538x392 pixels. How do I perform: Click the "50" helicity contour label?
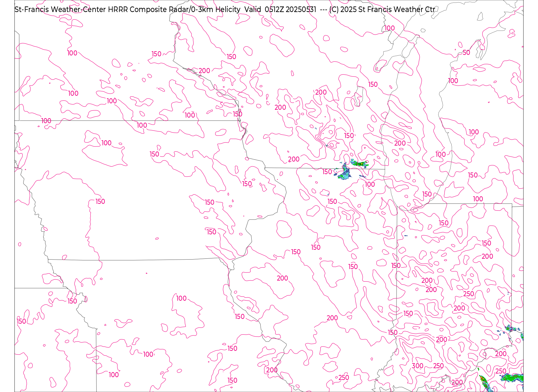pyautogui.click(x=466, y=52)
